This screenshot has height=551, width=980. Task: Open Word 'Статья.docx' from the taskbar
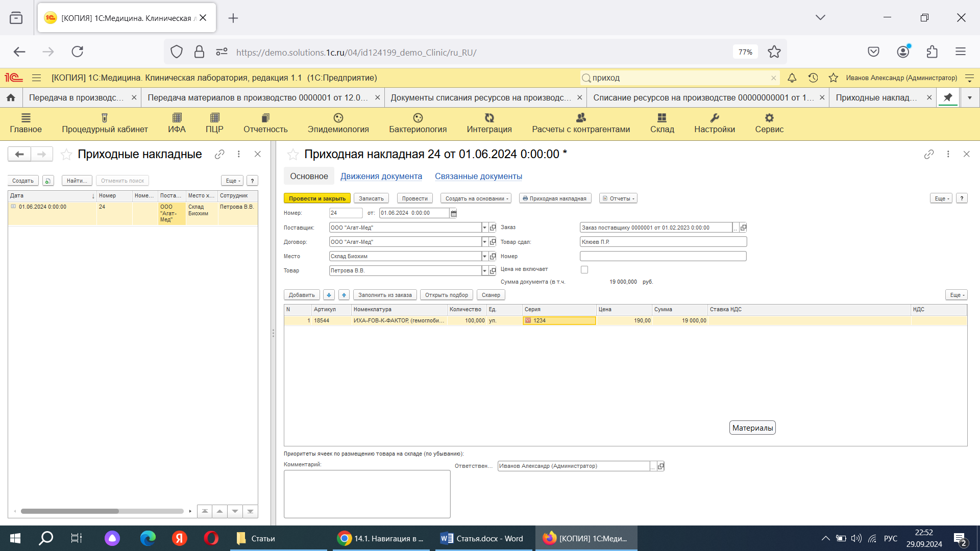coord(483,538)
